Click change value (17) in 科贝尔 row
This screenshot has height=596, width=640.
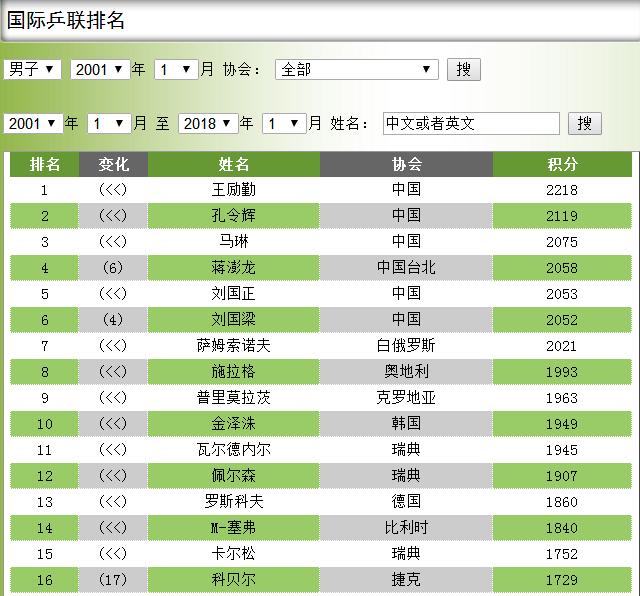click(x=113, y=580)
